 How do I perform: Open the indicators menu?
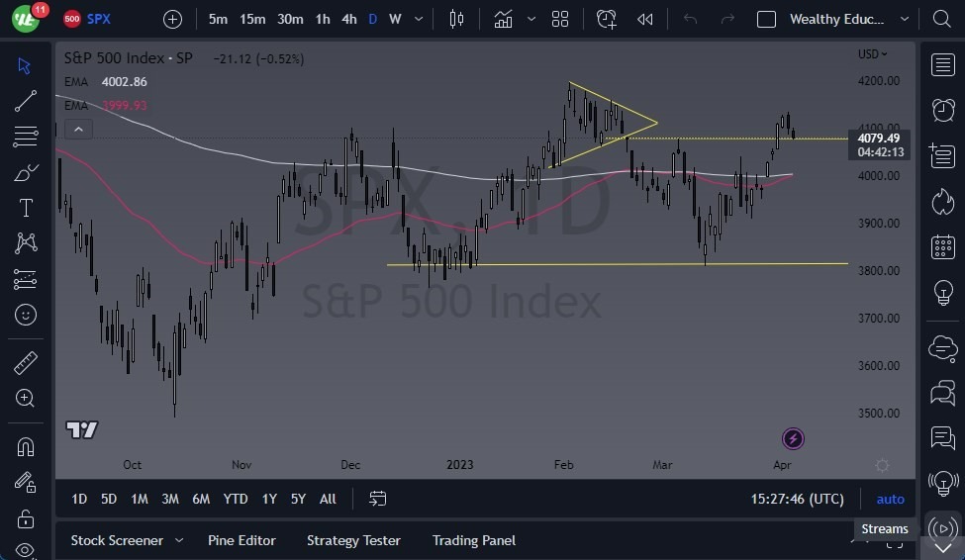pos(503,19)
